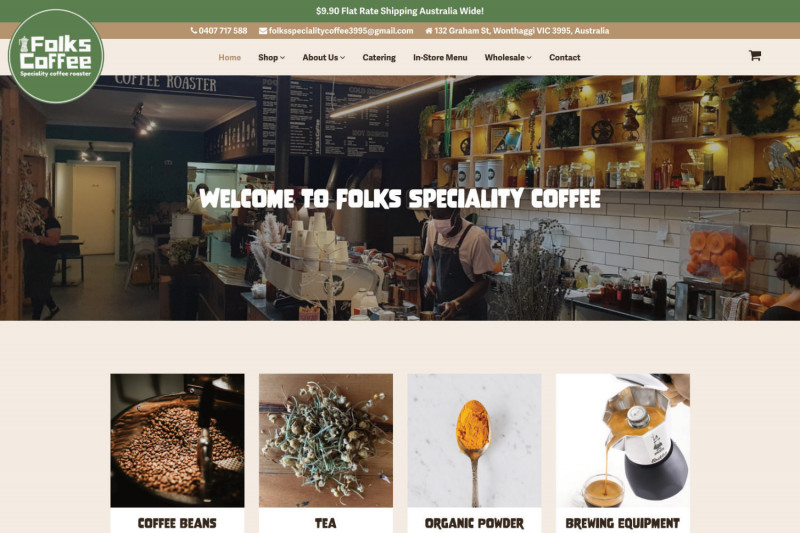The height and width of the screenshot is (533, 800).
Task: Click the home address icon
Action: 429,31
